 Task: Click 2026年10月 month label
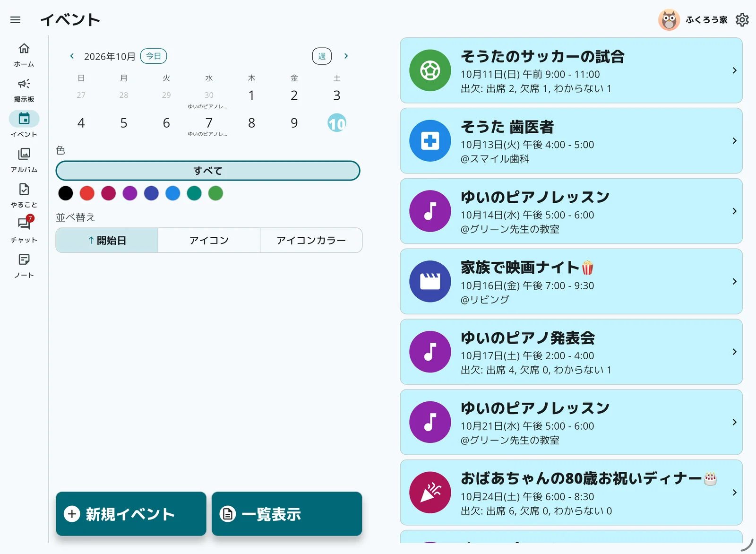[110, 57]
